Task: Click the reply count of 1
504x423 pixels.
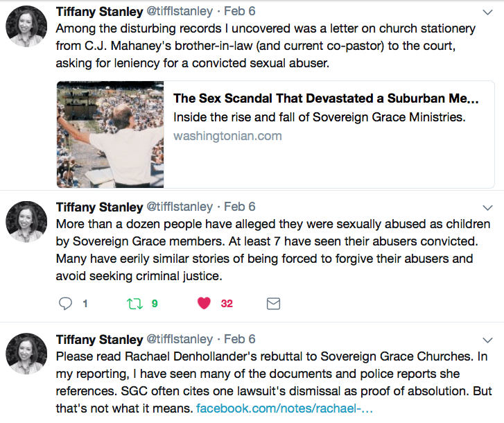Action: [x=85, y=304]
